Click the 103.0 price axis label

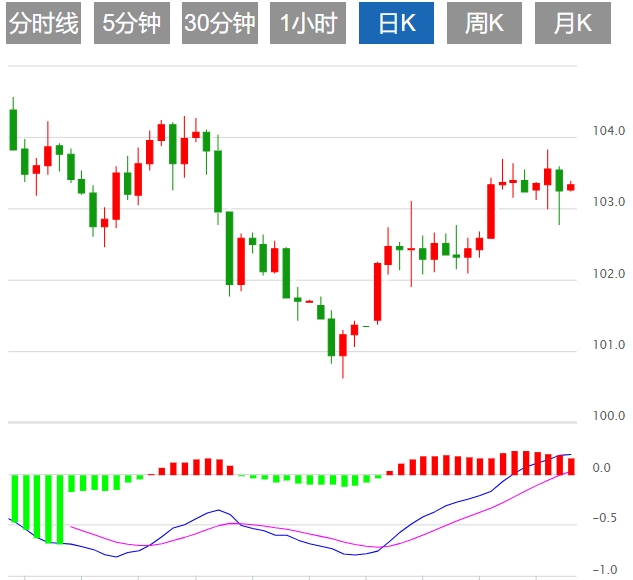click(x=609, y=202)
